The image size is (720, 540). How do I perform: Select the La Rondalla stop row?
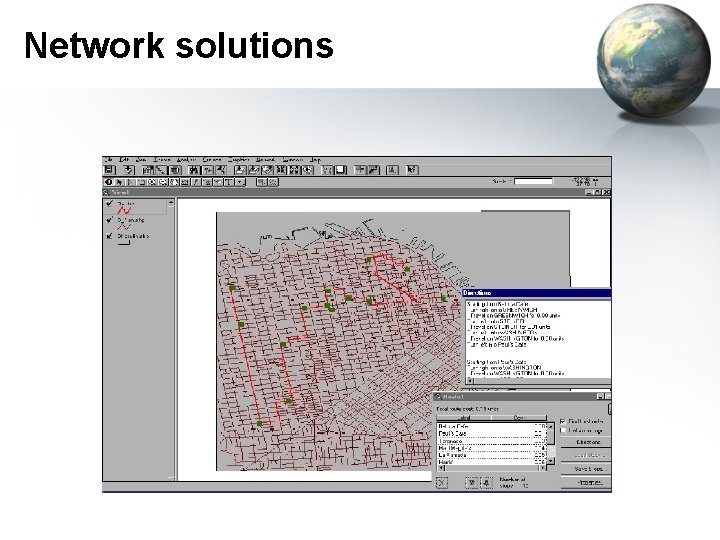click(x=492, y=455)
